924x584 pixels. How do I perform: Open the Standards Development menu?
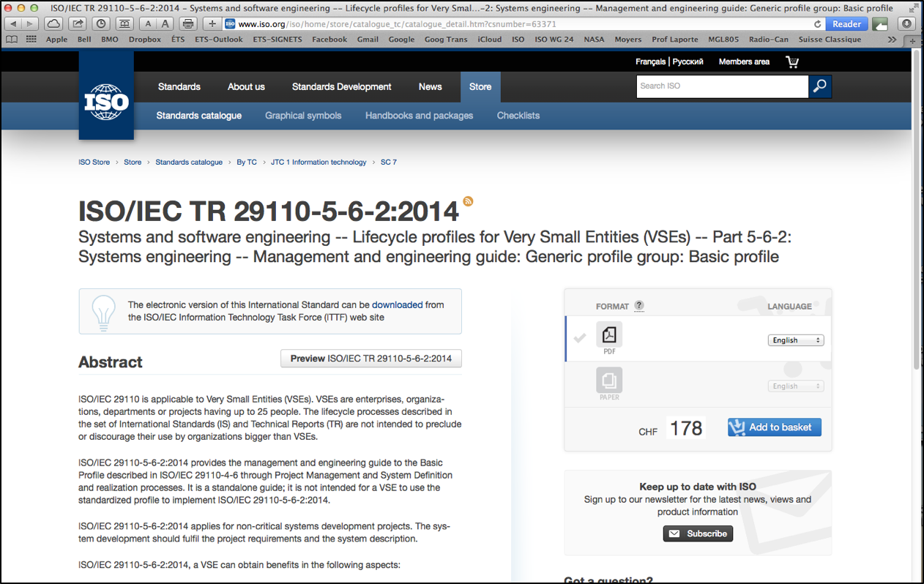coord(341,86)
